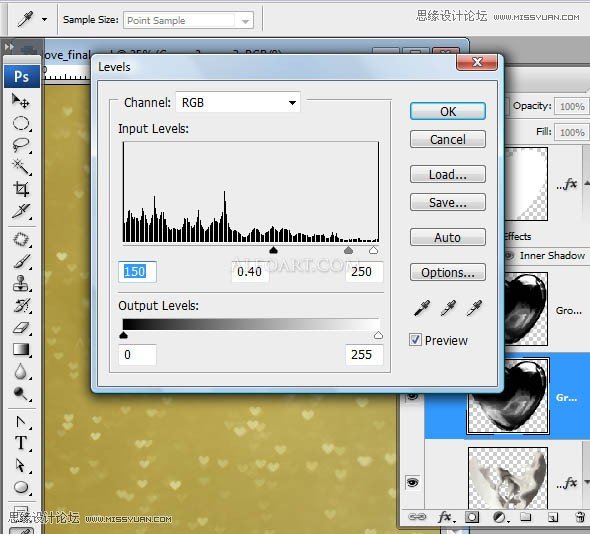Toggle Inner Shadow effect visibility

509,256
